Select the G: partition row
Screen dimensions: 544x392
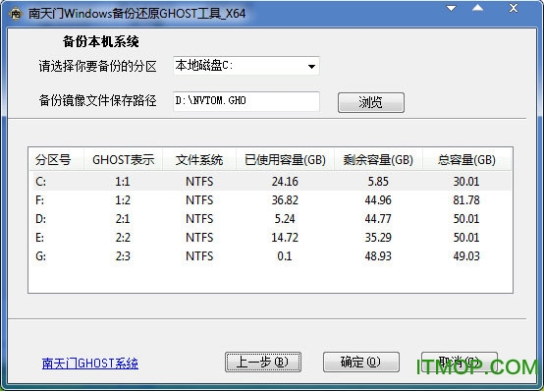pyautogui.click(x=270, y=256)
